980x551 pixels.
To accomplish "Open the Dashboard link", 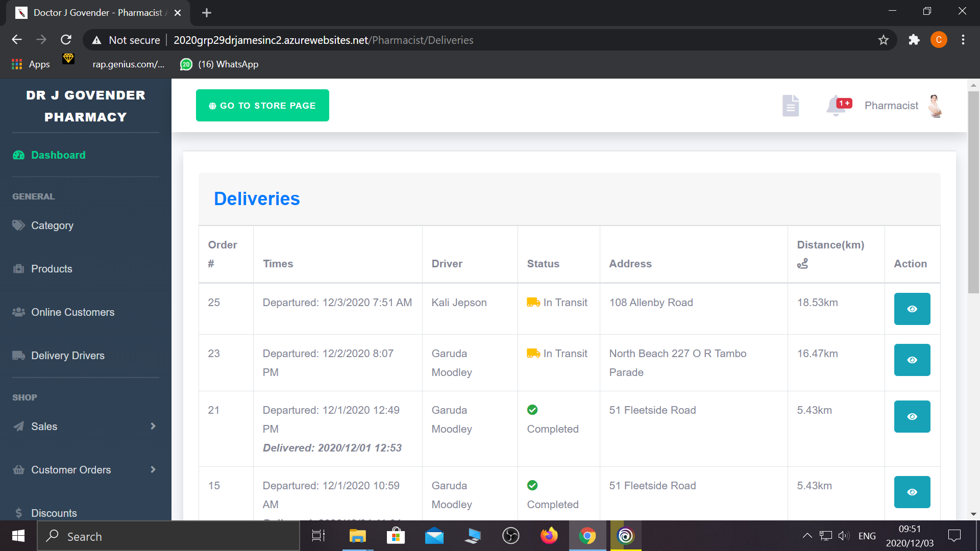I will 58,155.
